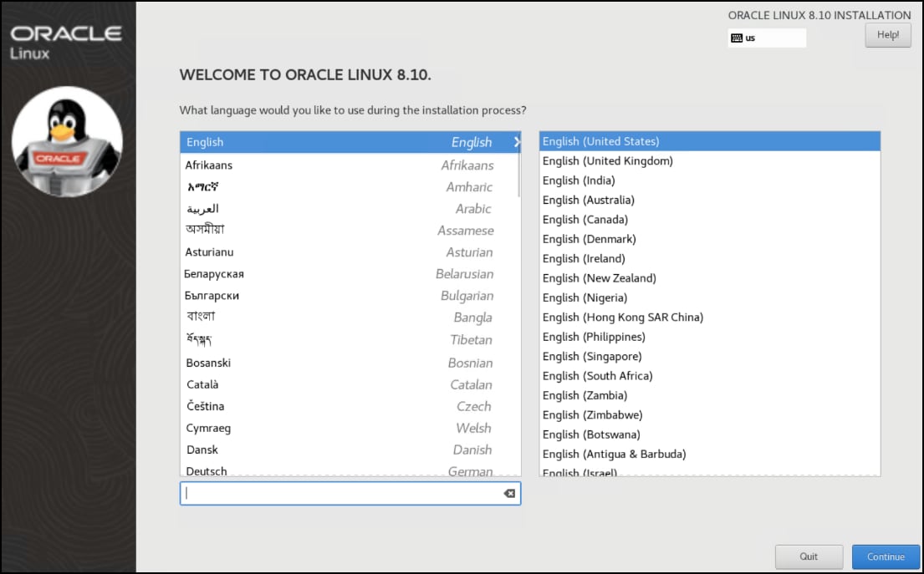Choose English (Zambia) locale
The height and width of the screenshot is (574, 924).
709,395
